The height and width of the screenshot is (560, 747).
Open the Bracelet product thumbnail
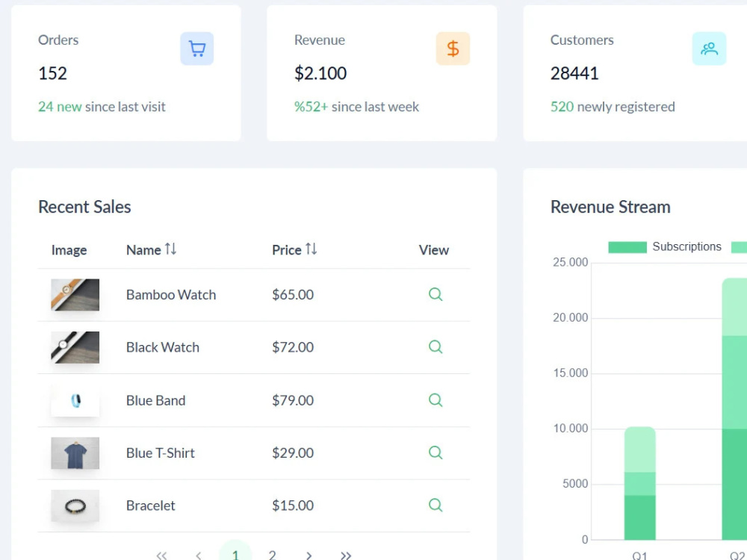[x=75, y=505]
